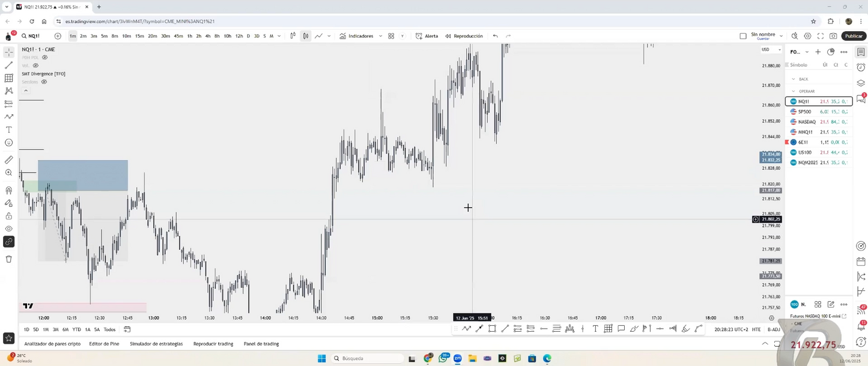Image resolution: width=868 pixels, height=366 pixels.
Task: Hide the PDH PDL indicator
Action: 44,57
